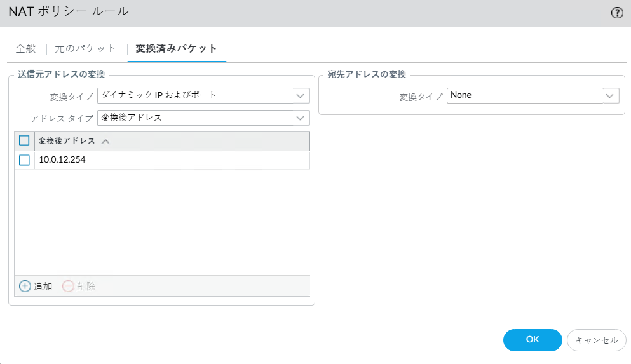Click the chevron arrow of the アドレス タイプ dropdown
Viewport: 631px width, 364px height.
pos(301,118)
